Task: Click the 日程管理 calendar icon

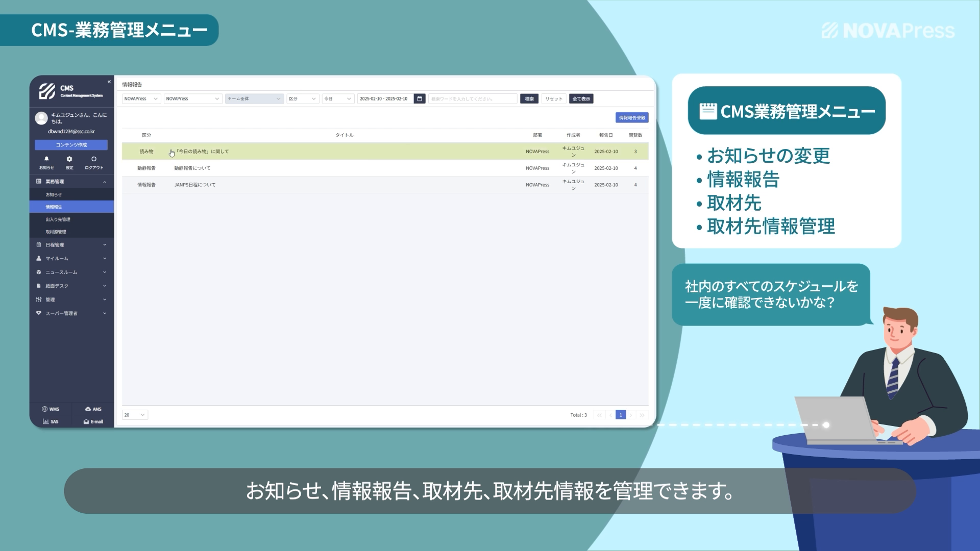Action: coord(39,245)
